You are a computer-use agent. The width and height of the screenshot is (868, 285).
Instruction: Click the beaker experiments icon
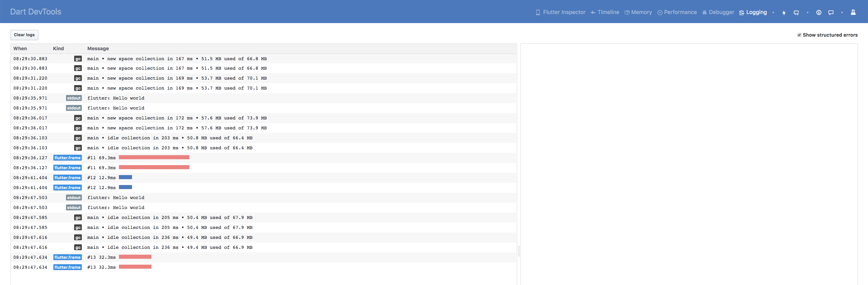coord(853,12)
